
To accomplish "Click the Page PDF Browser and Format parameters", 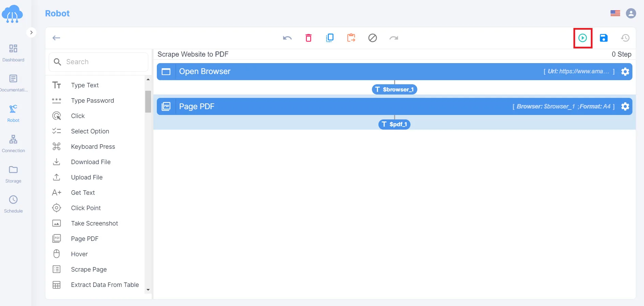I will [564, 106].
